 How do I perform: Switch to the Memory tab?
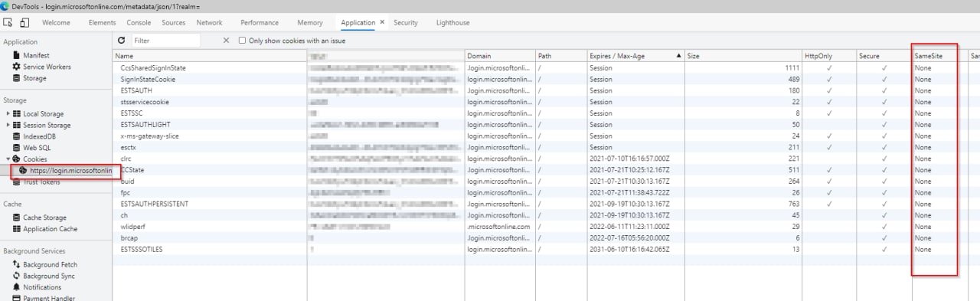[x=310, y=23]
